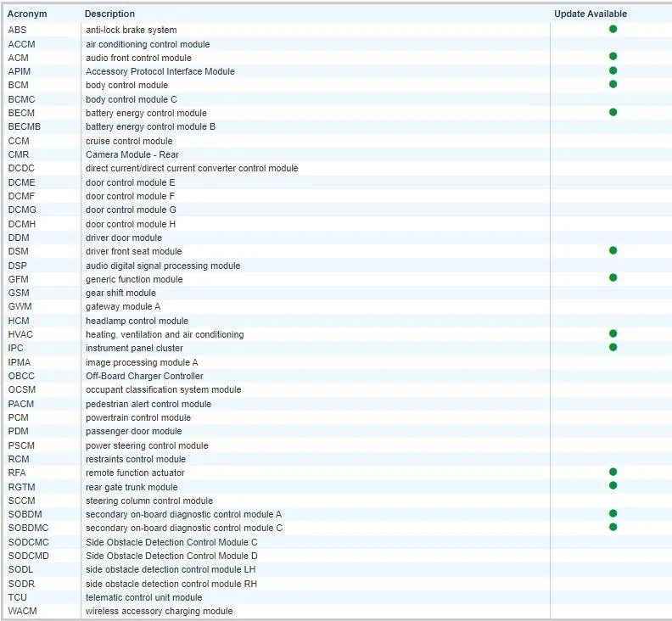Screen dimensions: 672x621
Task: Select 'driver door module' description
Action: (x=124, y=238)
